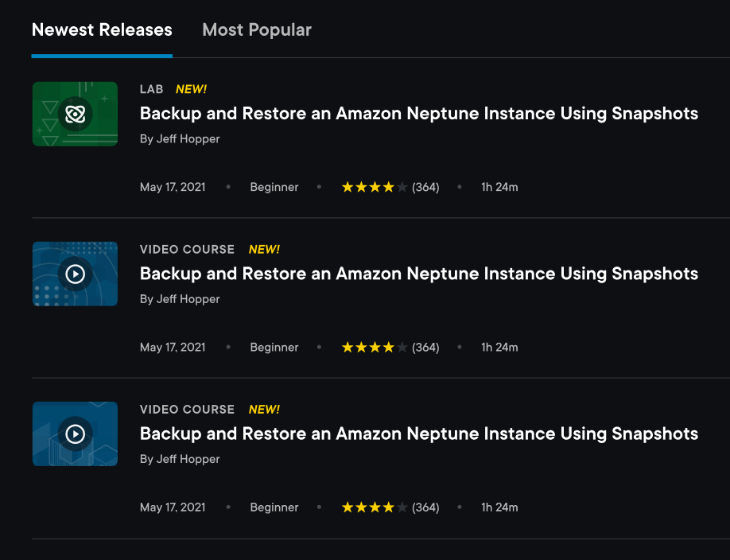This screenshot has height=560, width=730.
Task: Click the star rating in the LAB row
Action: 375,187
